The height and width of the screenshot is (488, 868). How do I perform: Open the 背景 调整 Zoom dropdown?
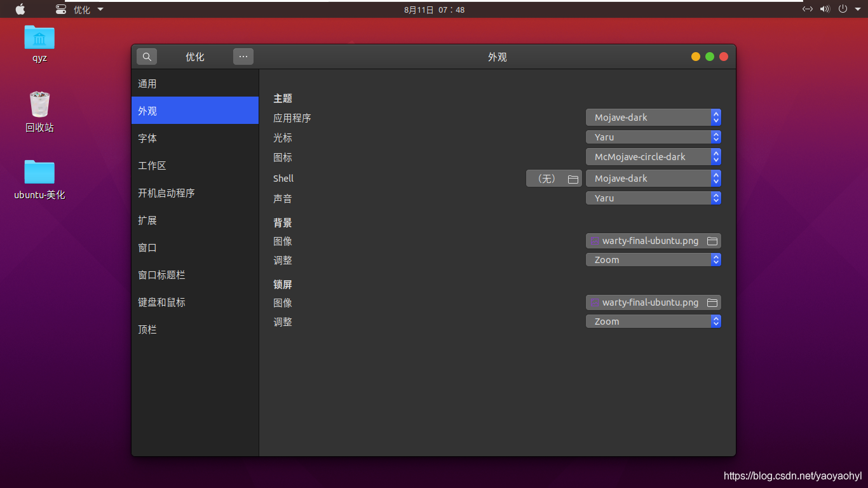pos(653,259)
